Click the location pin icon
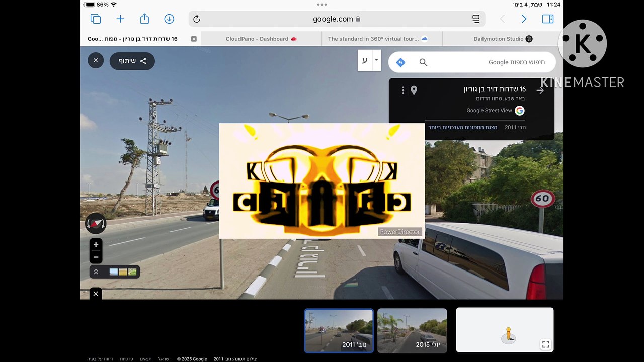 [x=414, y=90]
